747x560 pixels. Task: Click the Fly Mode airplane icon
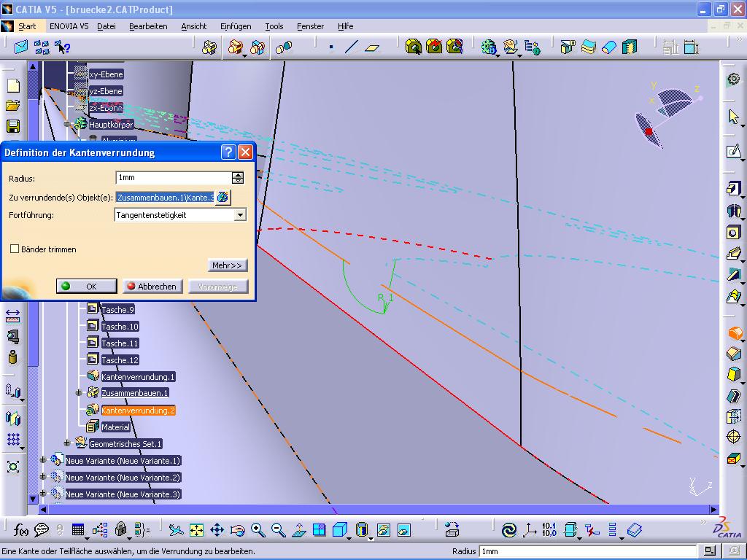[x=177, y=529]
